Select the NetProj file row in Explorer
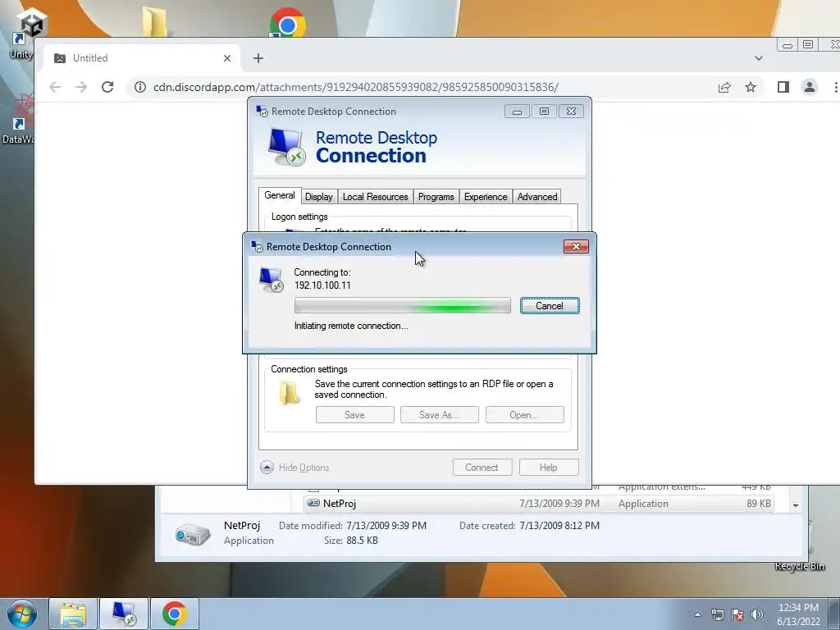840x630 pixels. click(x=539, y=504)
